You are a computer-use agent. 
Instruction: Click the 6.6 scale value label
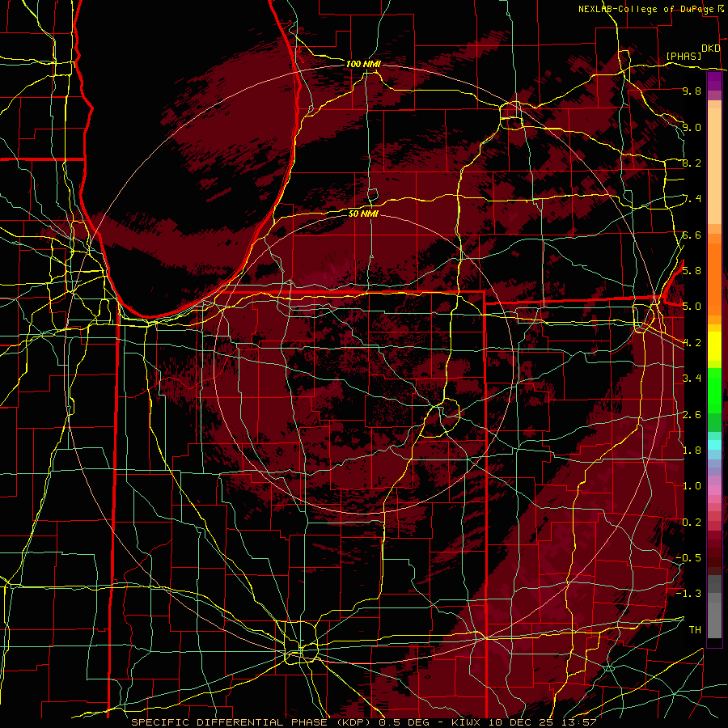coord(692,235)
